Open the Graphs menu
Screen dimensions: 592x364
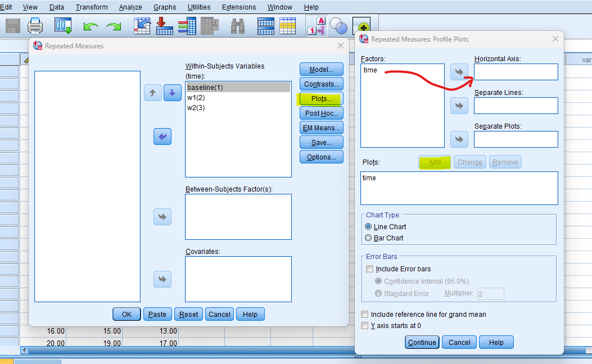point(165,7)
